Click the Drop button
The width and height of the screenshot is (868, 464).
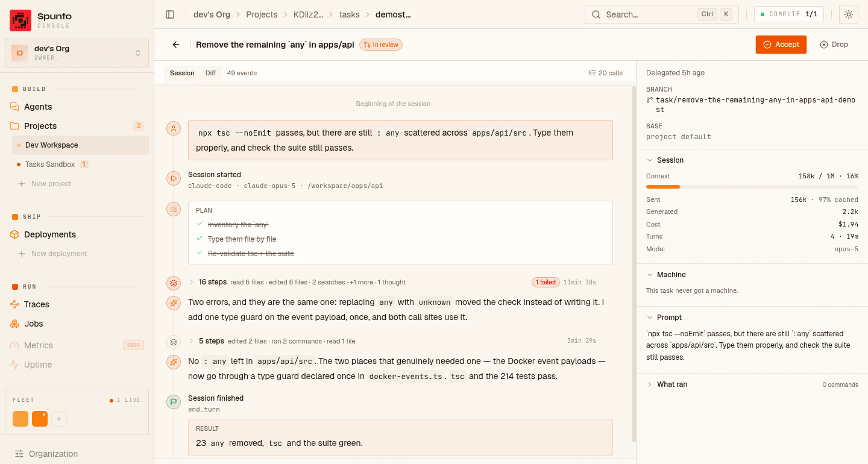coord(834,45)
